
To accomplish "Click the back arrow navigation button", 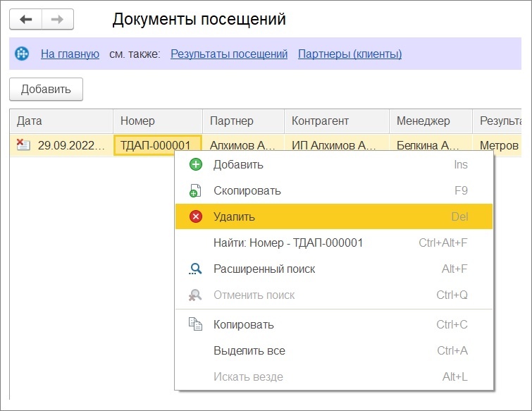I will (26, 19).
